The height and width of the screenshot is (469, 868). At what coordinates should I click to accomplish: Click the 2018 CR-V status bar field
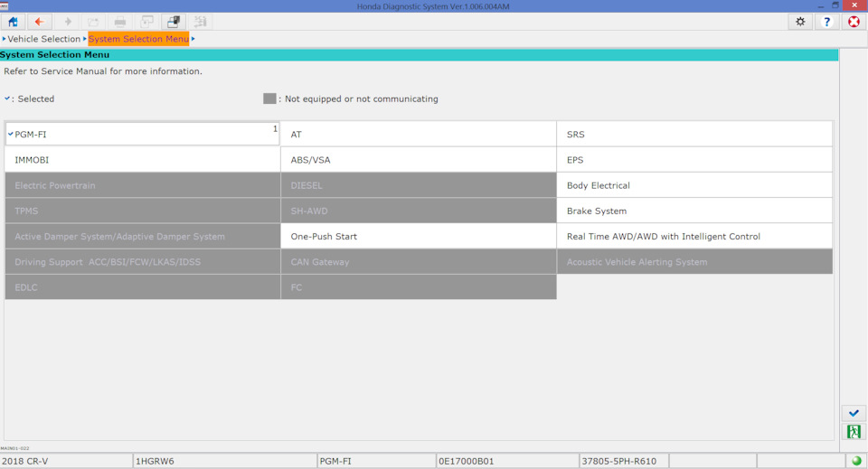[66, 461]
